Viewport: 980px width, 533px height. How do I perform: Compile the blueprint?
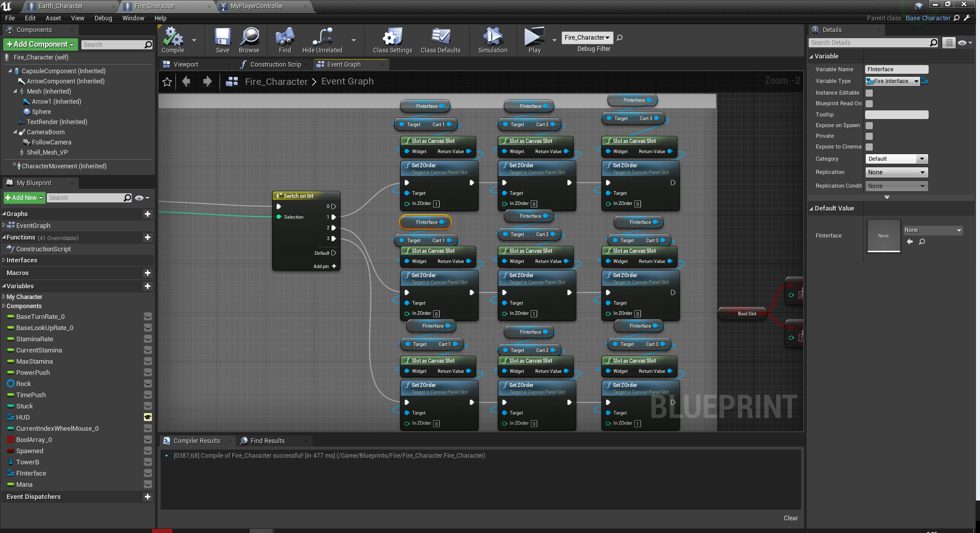(x=173, y=40)
